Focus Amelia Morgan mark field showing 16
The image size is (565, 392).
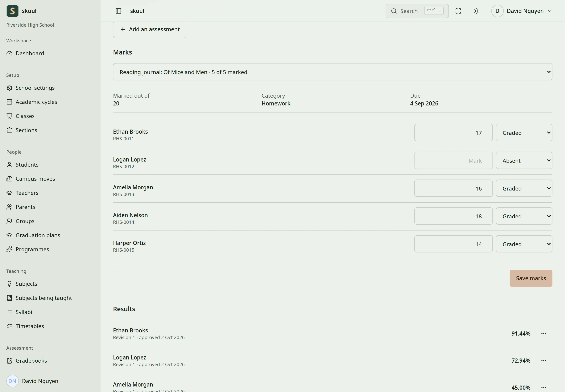pyautogui.click(x=453, y=188)
